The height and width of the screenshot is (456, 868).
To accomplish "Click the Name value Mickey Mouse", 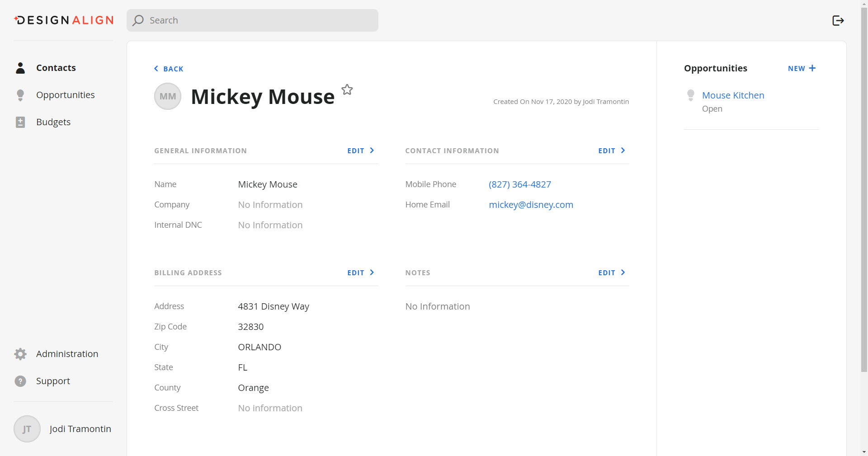I will click(268, 184).
